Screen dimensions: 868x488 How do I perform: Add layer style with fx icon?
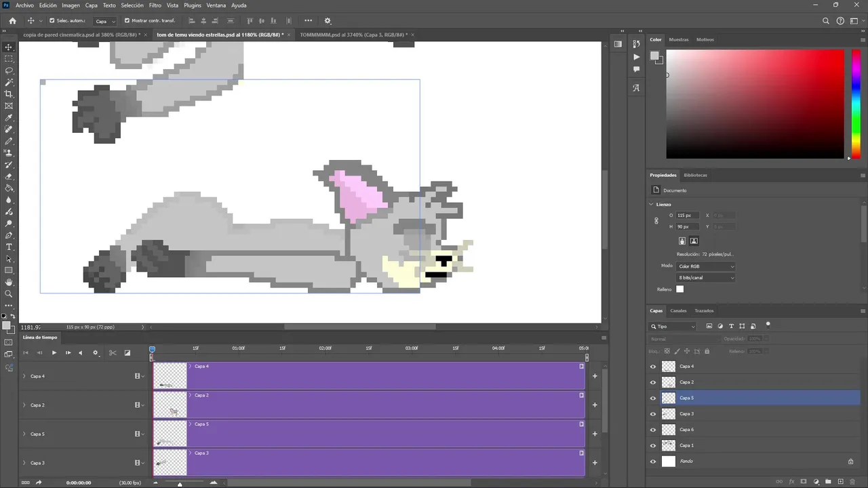coord(791,482)
